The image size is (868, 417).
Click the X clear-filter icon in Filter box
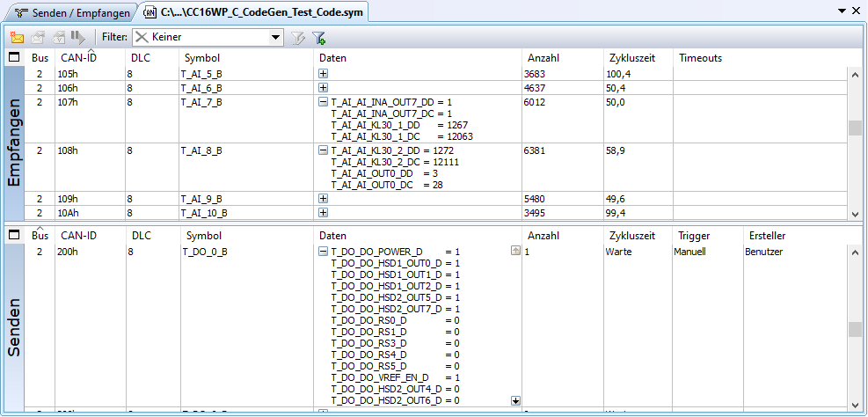142,37
